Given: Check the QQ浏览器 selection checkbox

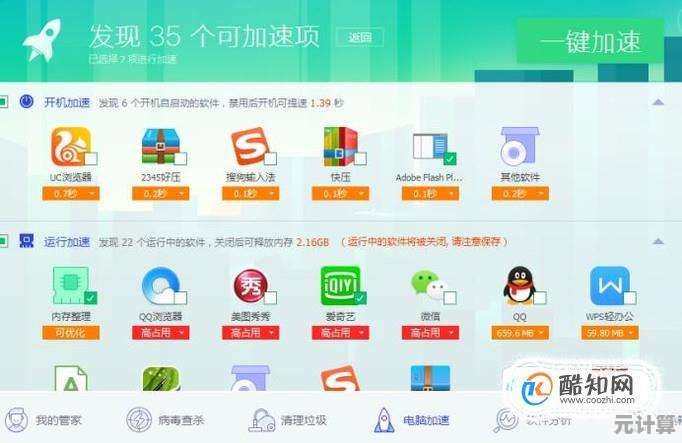Looking at the screenshot, I should click(181, 298).
